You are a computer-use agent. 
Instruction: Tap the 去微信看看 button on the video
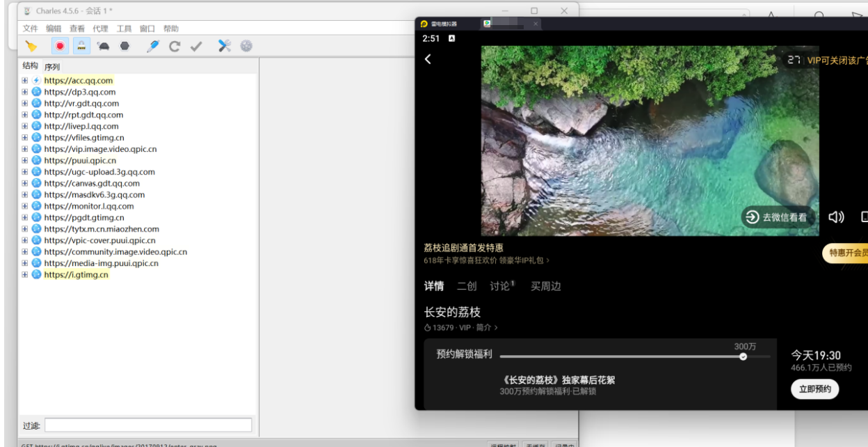pos(778,217)
